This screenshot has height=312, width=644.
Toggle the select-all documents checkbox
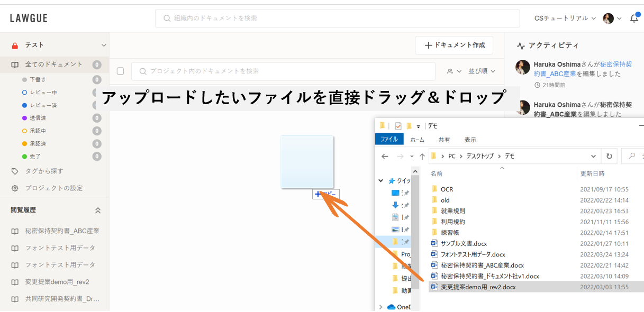coord(120,71)
